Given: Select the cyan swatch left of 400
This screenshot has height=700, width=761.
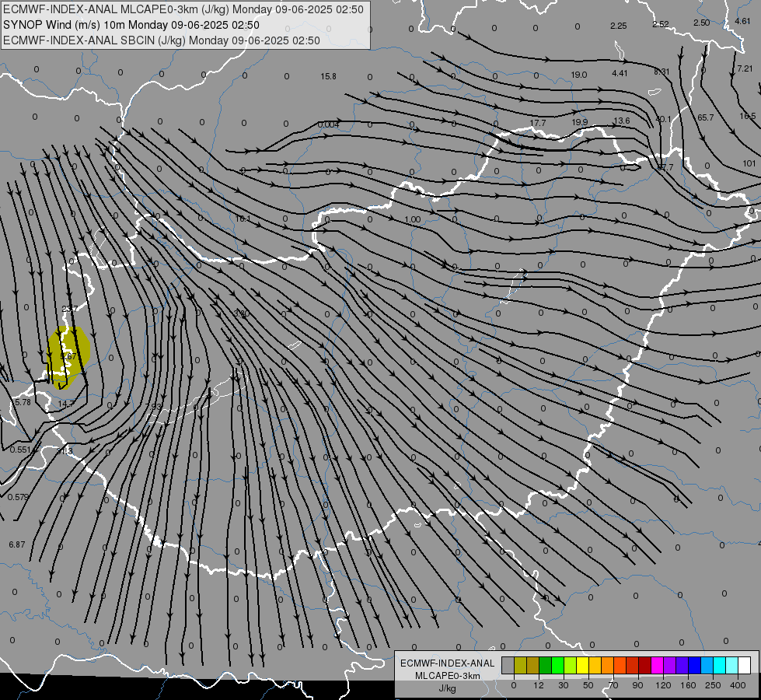Looking at the screenshot, I should coord(720,665).
